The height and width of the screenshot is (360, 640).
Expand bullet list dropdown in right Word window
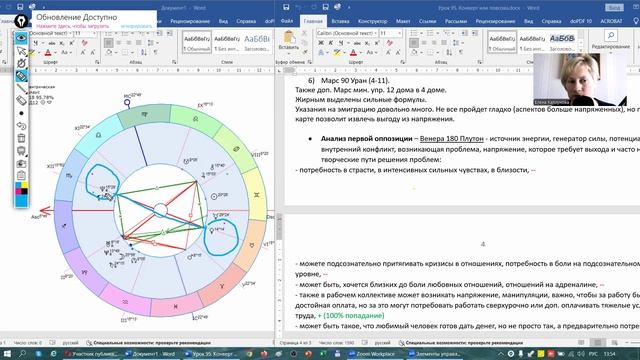point(421,33)
